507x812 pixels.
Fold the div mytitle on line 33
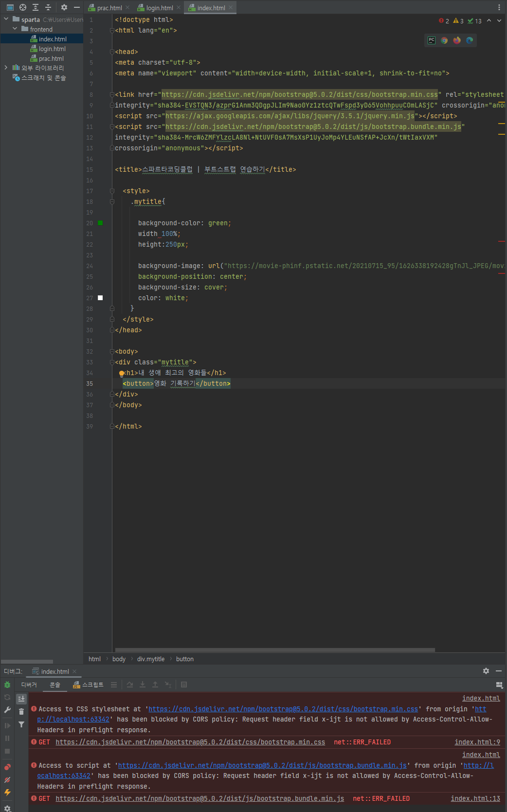(x=112, y=362)
